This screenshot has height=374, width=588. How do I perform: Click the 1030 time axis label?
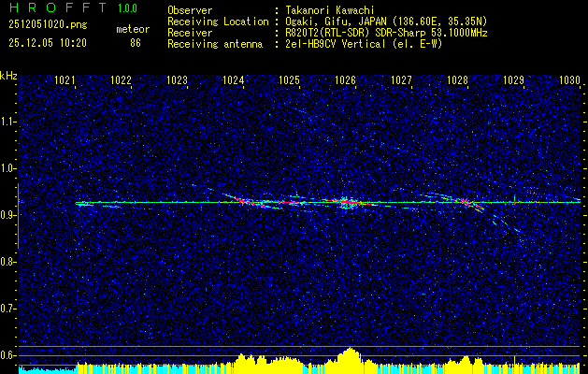569,79
